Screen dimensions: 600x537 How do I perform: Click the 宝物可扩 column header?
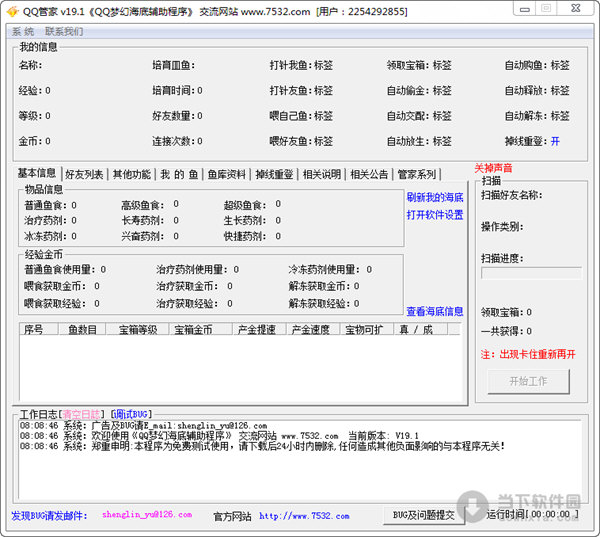[x=367, y=329]
